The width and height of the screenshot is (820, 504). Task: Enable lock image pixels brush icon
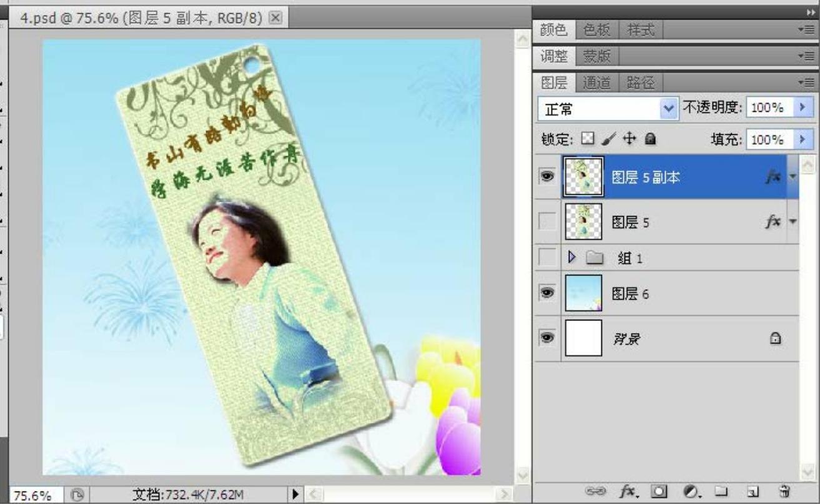coord(606,139)
